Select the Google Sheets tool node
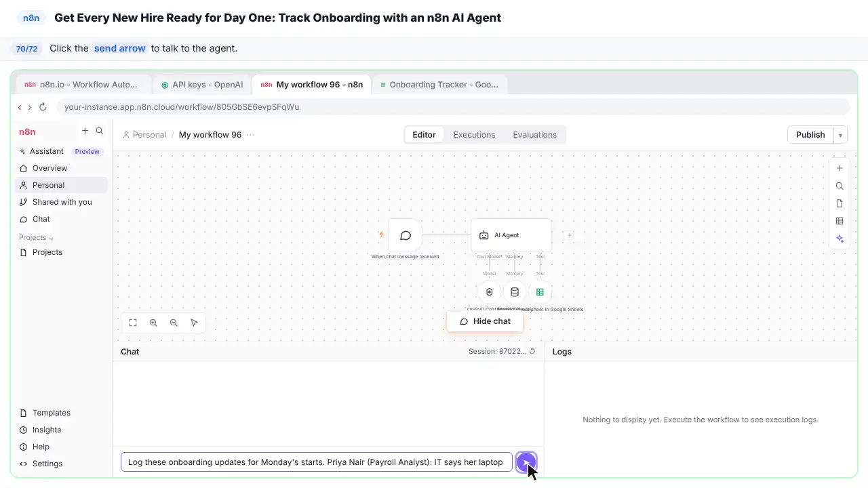Image resolution: width=868 pixels, height=488 pixels. coord(540,292)
